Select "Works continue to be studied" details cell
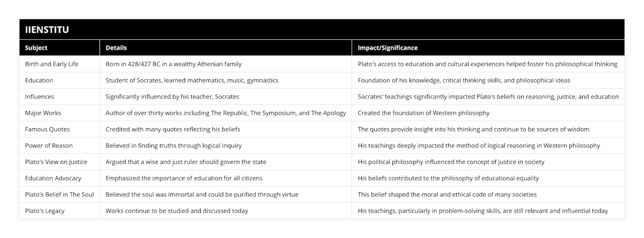Viewport: 644px width, 238px height. coord(177,211)
